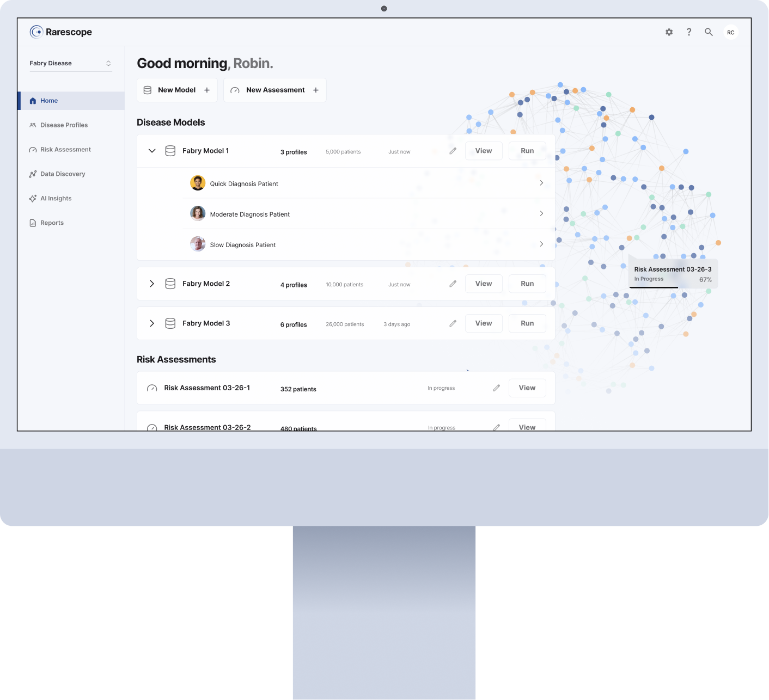Open the Fabry Disease selector dropdown

point(71,63)
